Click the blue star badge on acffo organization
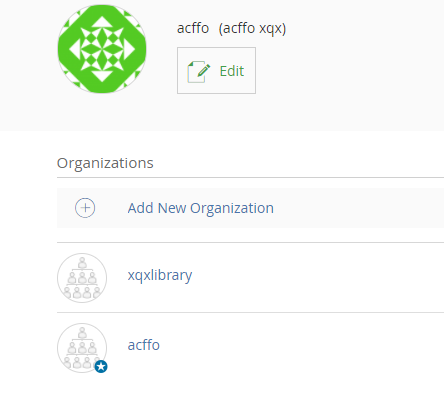Image resolution: width=444 pixels, height=396 pixels. click(x=101, y=367)
